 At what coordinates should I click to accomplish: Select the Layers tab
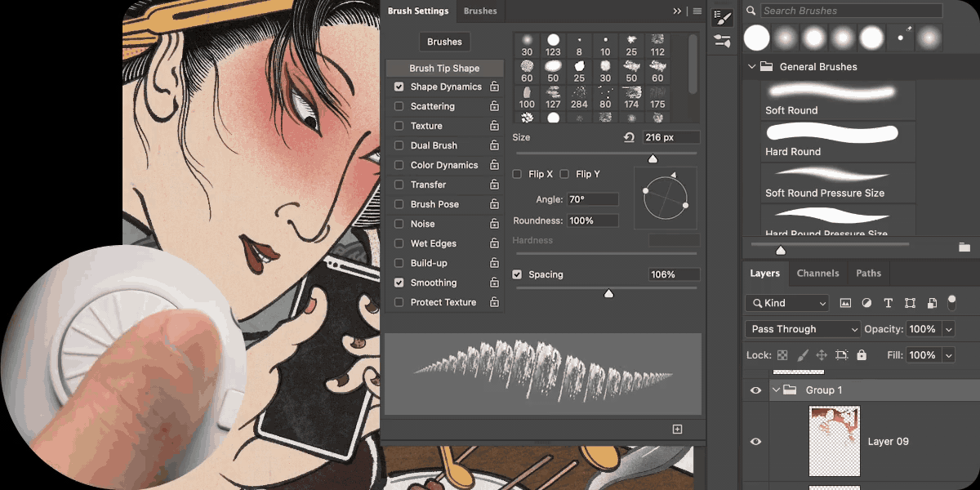[x=765, y=274]
